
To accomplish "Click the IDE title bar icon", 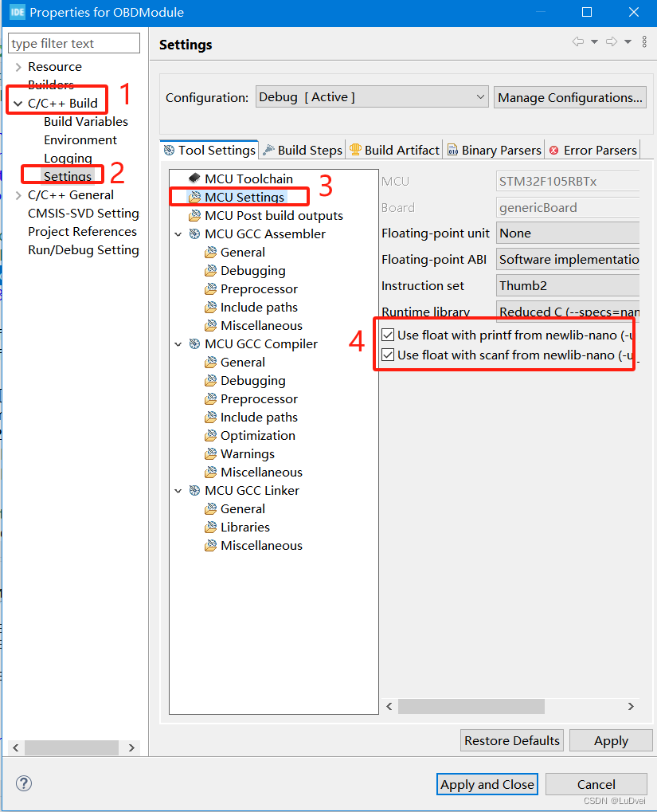I will point(17,12).
